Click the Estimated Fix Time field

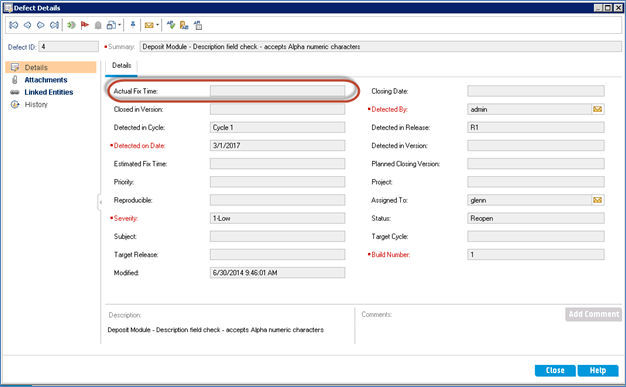click(x=277, y=164)
